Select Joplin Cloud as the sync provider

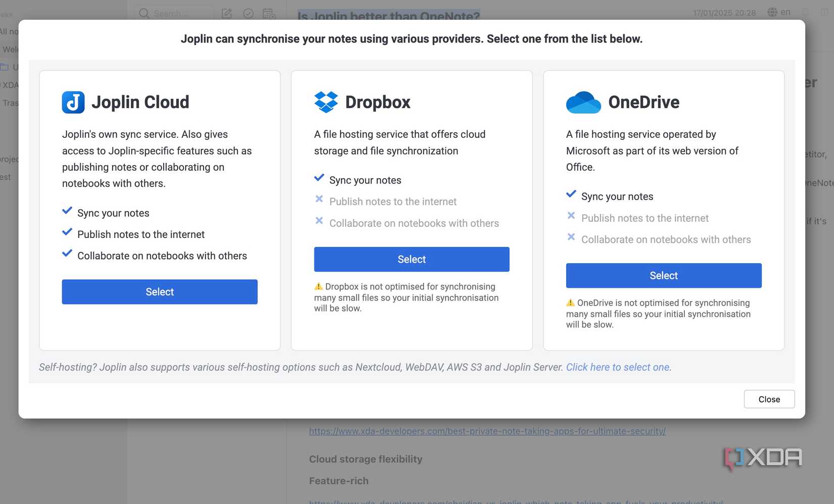(159, 291)
